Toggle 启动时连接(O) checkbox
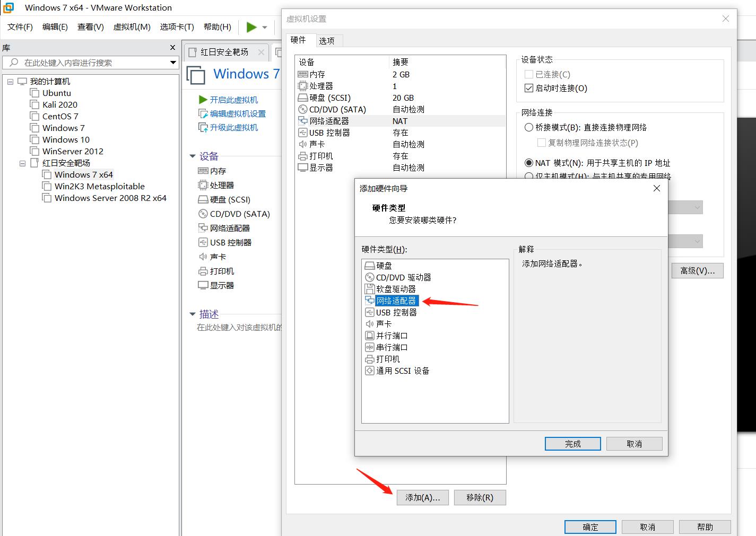This screenshot has width=756, height=536. (x=528, y=88)
